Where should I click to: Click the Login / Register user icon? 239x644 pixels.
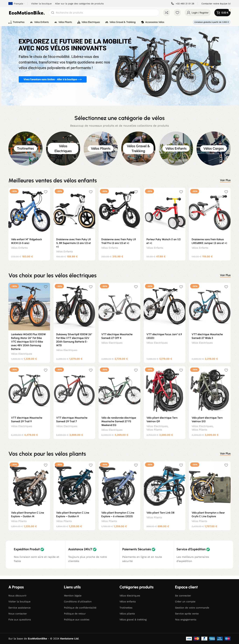click(x=188, y=12)
